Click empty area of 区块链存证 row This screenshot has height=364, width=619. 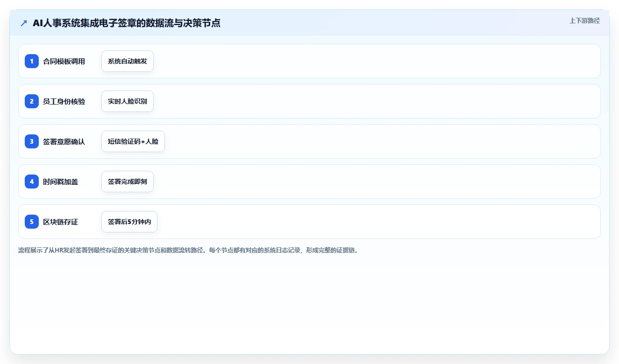(x=374, y=222)
